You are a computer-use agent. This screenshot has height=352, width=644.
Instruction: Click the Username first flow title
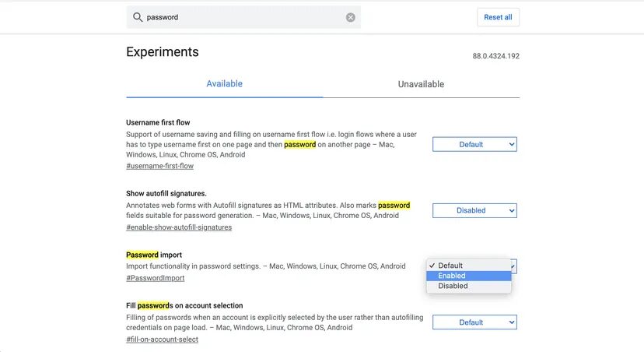(158, 122)
